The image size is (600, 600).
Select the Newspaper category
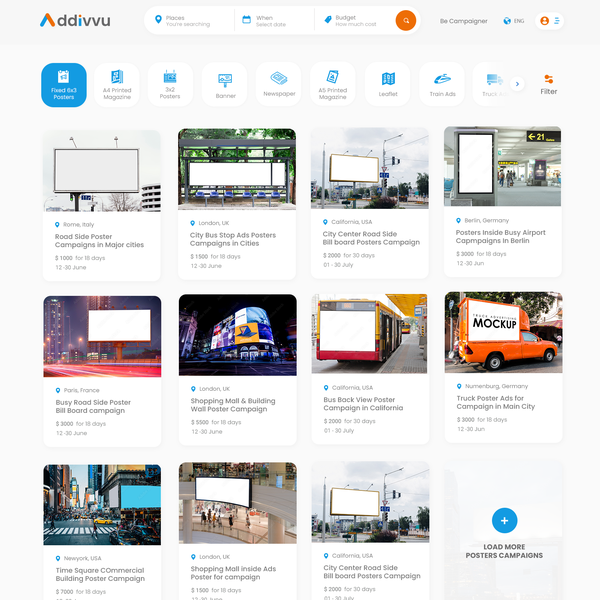click(x=279, y=84)
